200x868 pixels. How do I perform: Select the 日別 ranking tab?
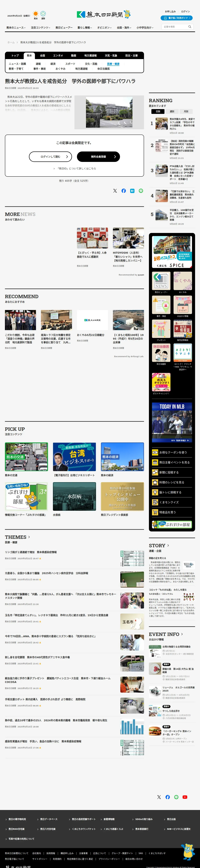(158, 111)
